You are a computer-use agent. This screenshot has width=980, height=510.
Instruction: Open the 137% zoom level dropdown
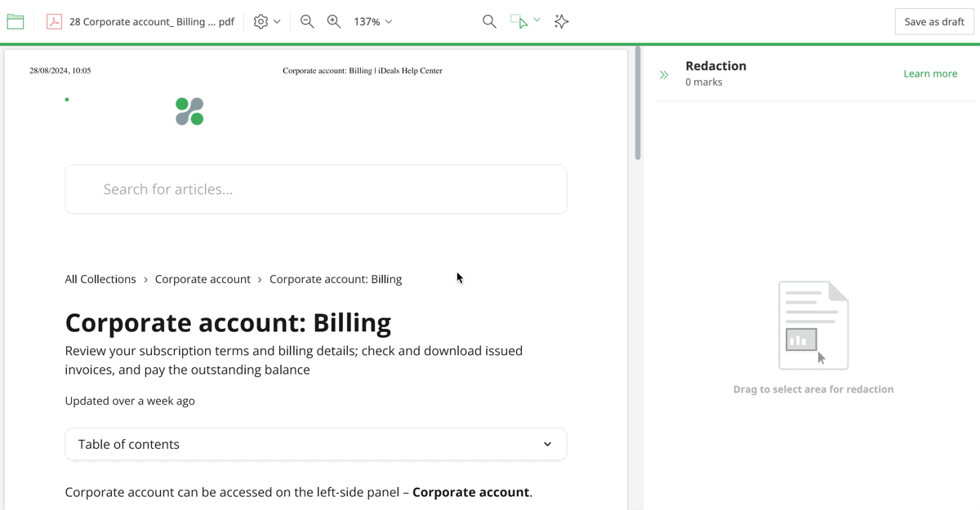373,22
